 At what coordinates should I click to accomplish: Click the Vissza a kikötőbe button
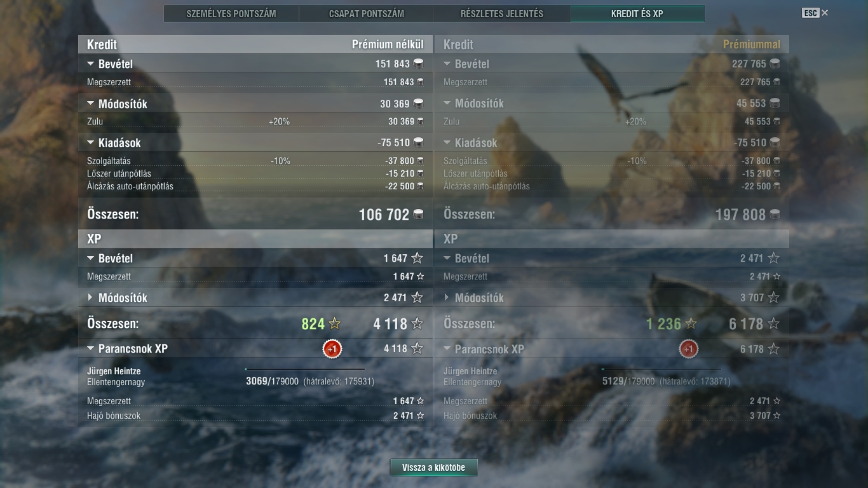click(x=433, y=468)
